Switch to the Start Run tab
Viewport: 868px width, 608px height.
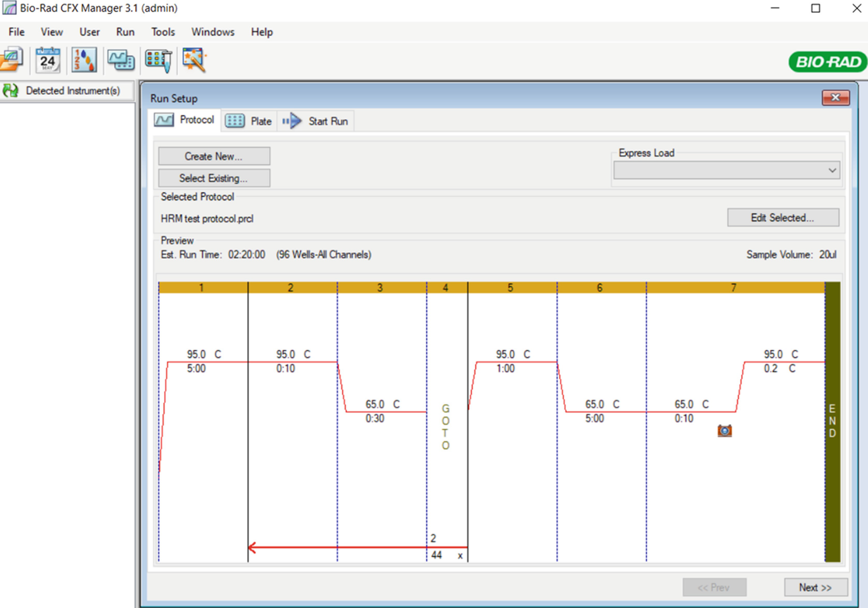316,121
